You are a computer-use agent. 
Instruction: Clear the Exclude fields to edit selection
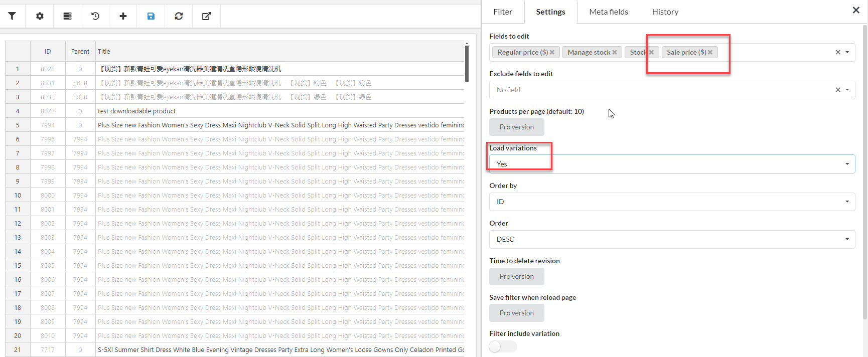(838, 90)
